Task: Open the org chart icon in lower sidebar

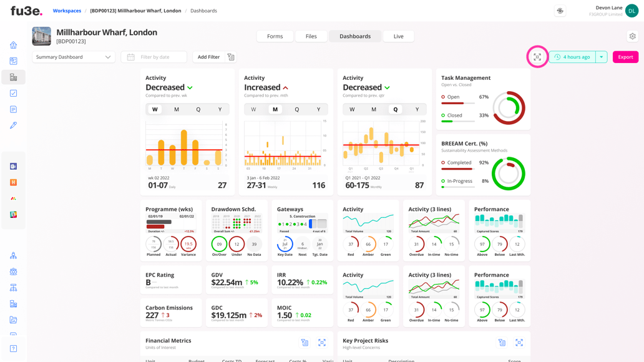Action: coord(13,288)
